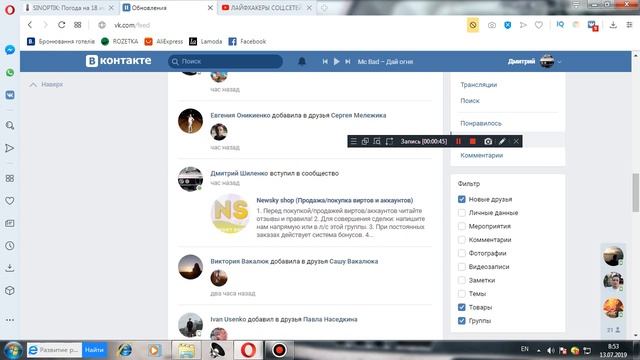Open new tab plus button
This screenshot has width=640, height=360.
click(324, 8)
